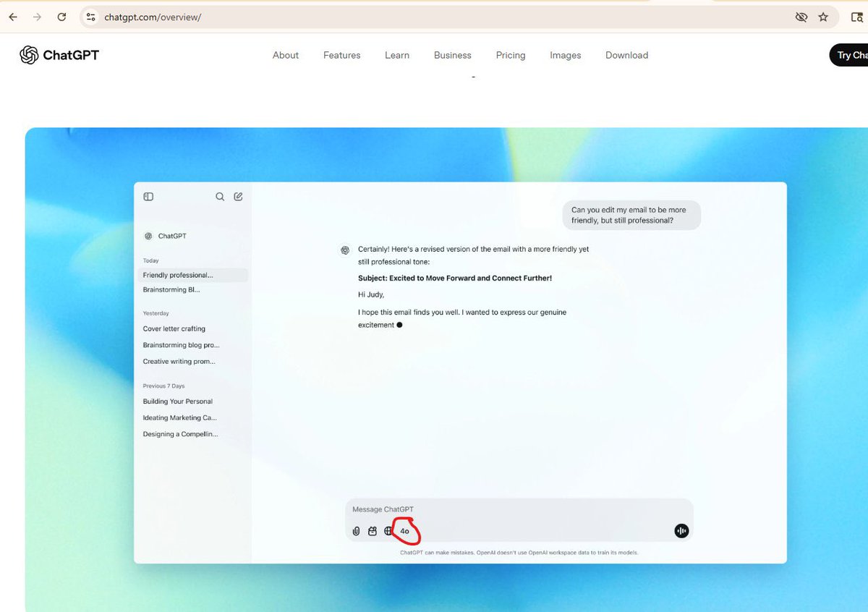This screenshot has width=868, height=612.
Task: Bookmark this page with the star icon
Action: click(823, 17)
